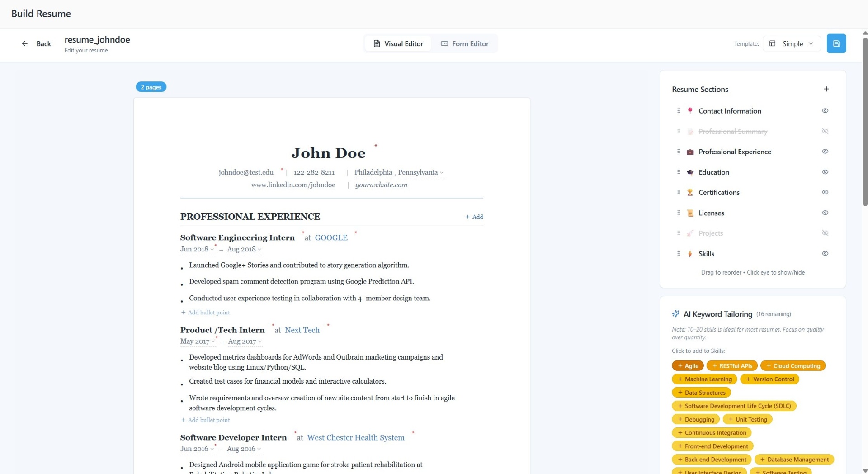Add Cloud Computing keyword to Skills
Image resolution: width=868 pixels, height=474 pixels.
coord(793,366)
